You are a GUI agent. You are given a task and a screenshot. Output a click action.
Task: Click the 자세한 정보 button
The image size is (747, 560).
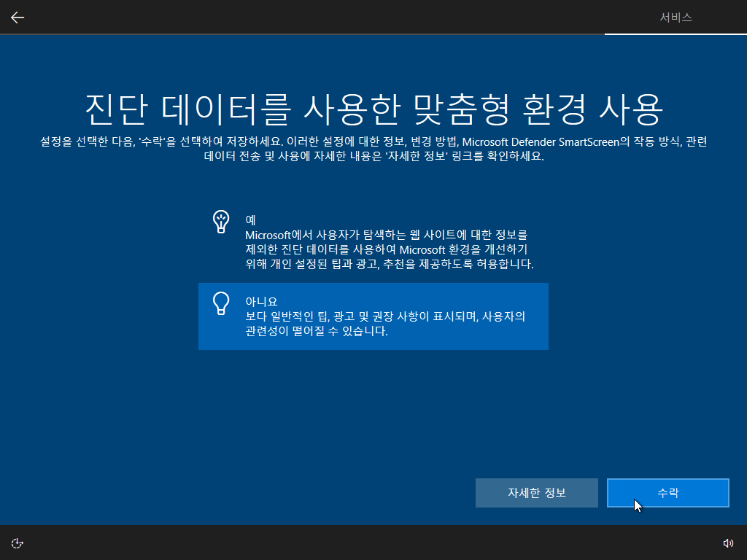(536, 493)
